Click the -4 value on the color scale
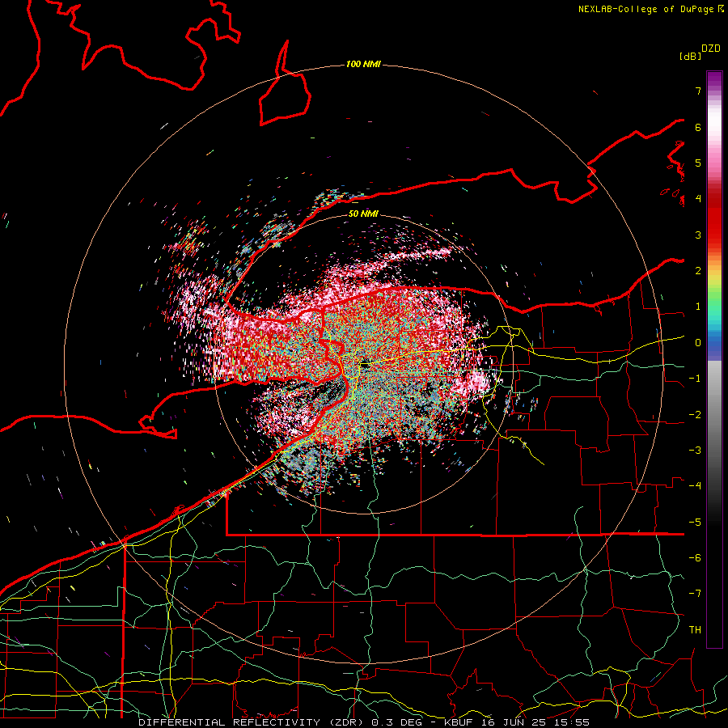Image resolution: width=728 pixels, height=728 pixels. 695,486
